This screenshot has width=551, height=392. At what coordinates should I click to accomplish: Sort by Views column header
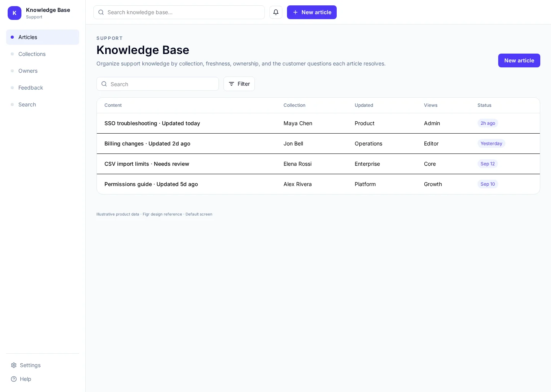[430, 105]
